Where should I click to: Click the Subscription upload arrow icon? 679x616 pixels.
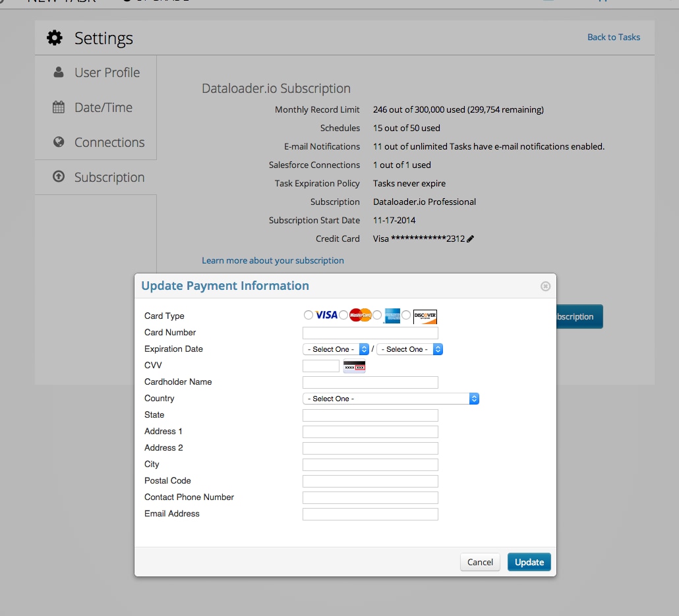tap(59, 177)
